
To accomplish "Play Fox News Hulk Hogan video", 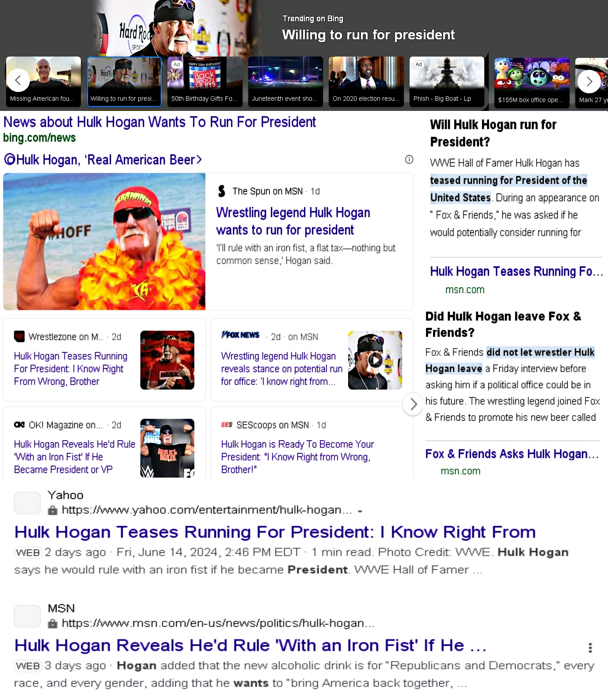I will (x=375, y=360).
